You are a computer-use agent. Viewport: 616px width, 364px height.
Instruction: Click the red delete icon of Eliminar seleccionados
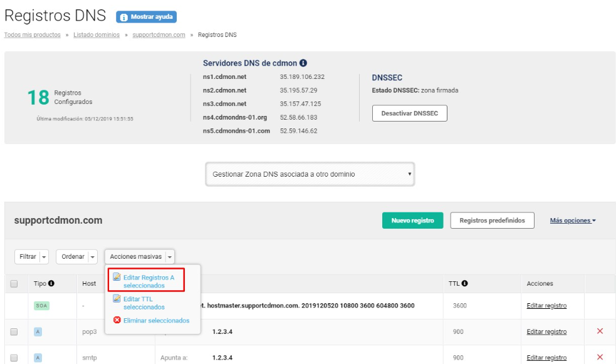117,321
